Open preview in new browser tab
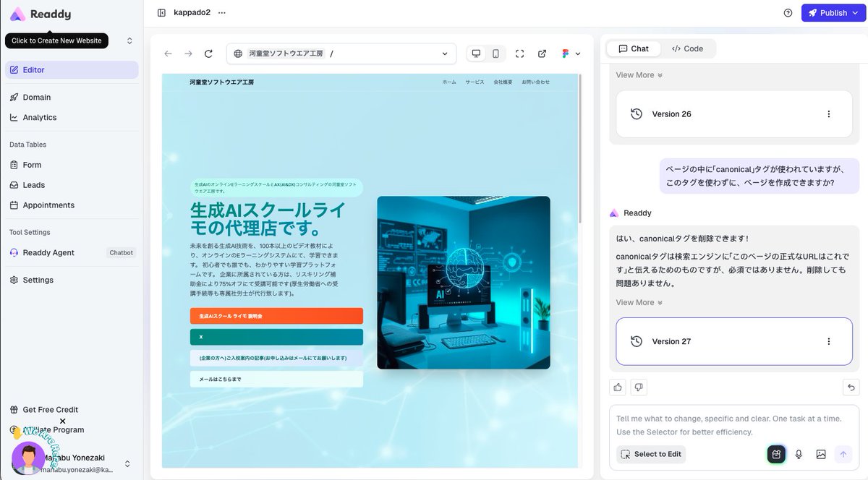This screenshot has height=480, width=868. pos(542,53)
